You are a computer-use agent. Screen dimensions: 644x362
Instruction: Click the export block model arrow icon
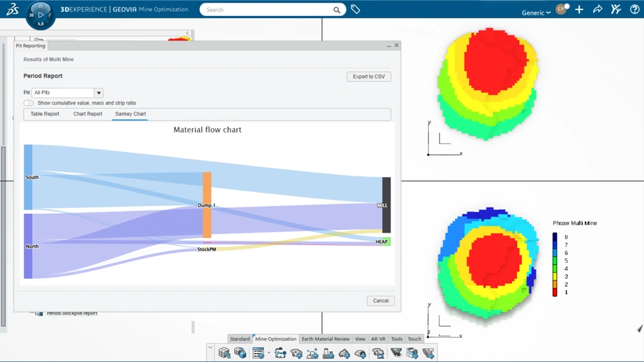(x=412, y=353)
